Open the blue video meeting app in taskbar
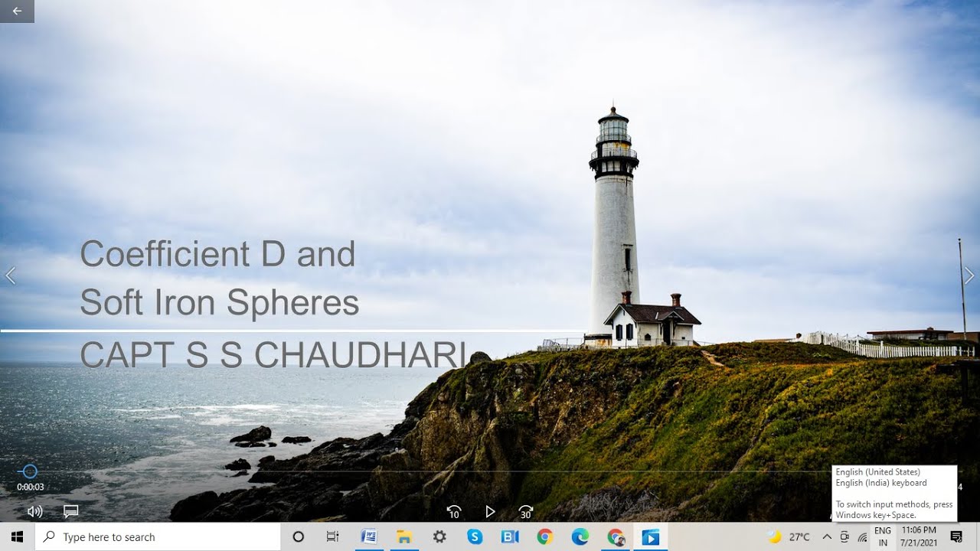980x551 pixels. [510, 537]
